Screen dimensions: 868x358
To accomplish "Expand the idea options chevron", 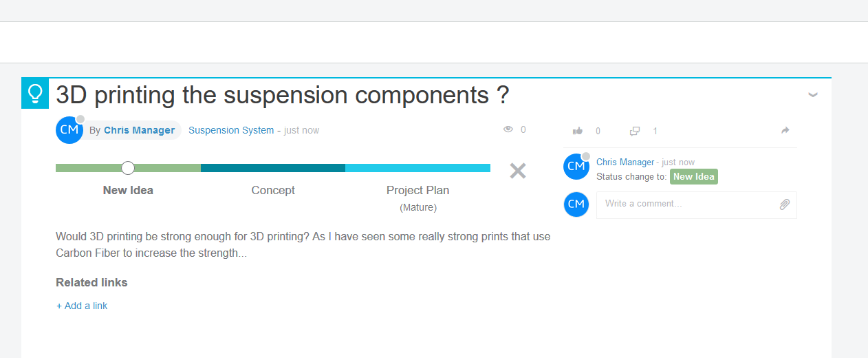I will [x=813, y=95].
